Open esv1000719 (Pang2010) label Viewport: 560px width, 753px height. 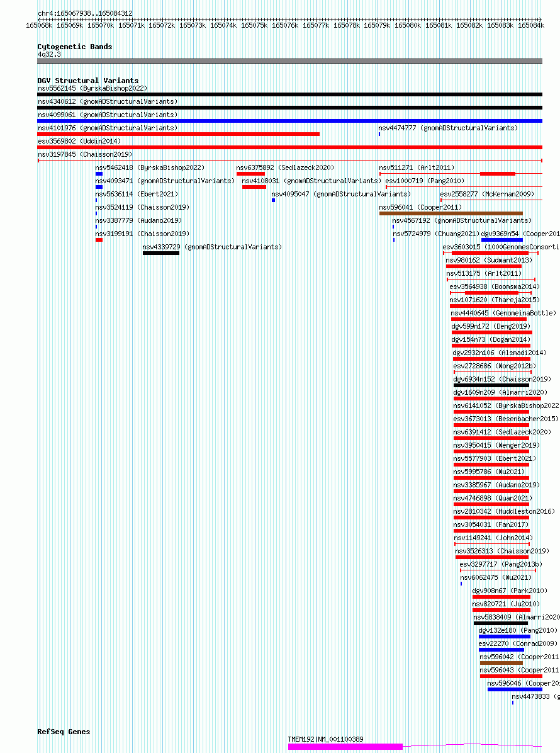click(x=425, y=181)
